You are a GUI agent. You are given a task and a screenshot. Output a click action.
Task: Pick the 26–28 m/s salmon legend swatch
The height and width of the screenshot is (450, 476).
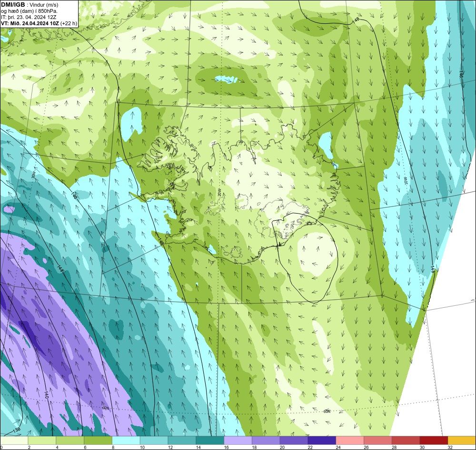click(378, 440)
